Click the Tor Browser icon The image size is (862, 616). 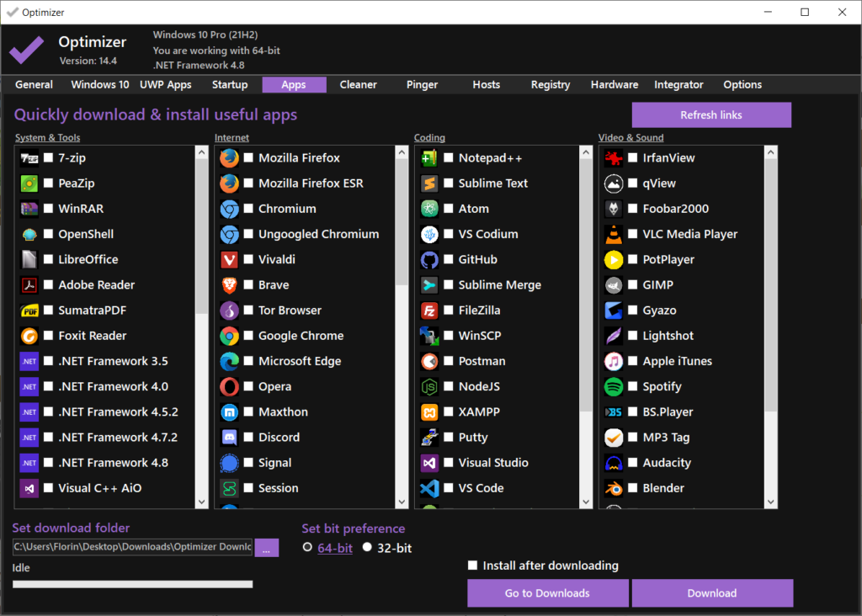point(229,311)
